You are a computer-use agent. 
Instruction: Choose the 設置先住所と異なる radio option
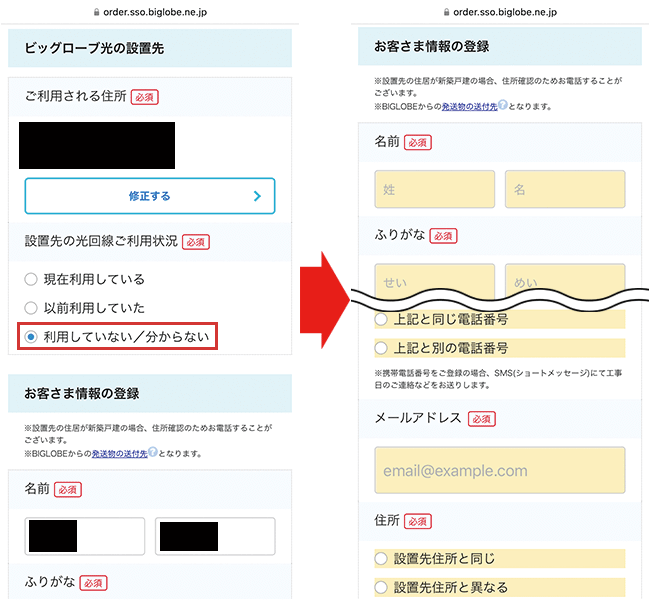(381, 587)
